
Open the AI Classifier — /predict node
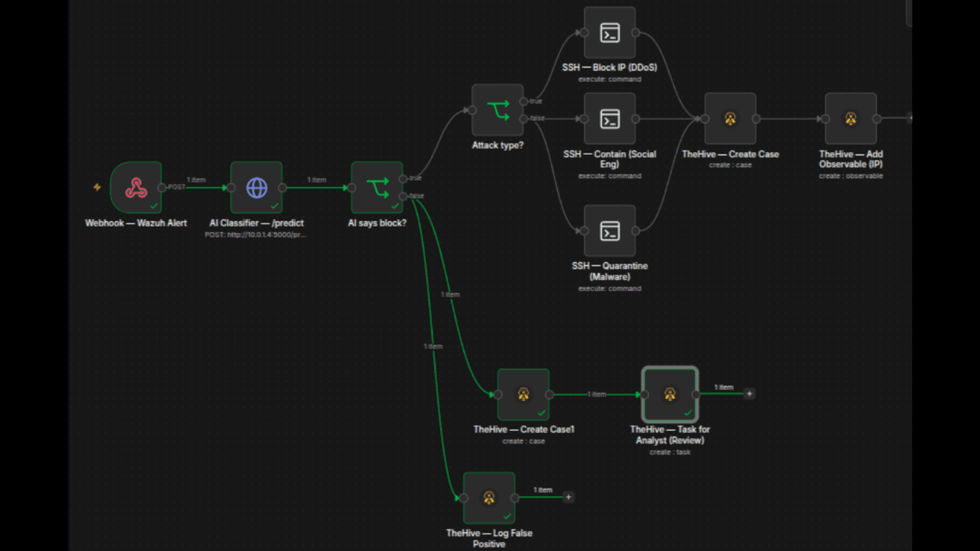[x=256, y=188]
